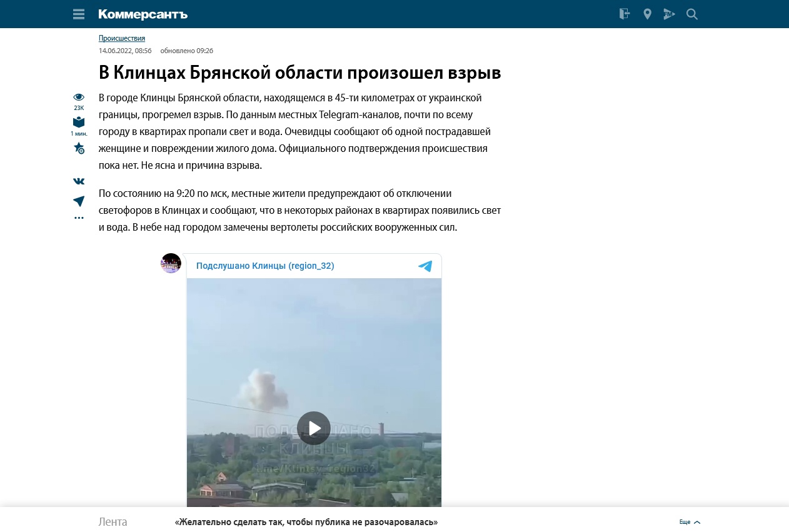
Task: Open the headline about public not disappointed
Action: [x=306, y=522]
